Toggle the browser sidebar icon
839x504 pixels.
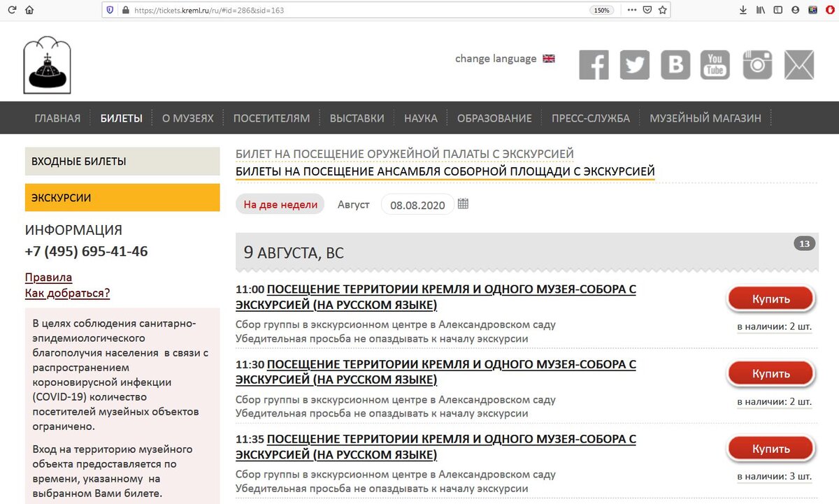pyautogui.click(x=778, y=10)
